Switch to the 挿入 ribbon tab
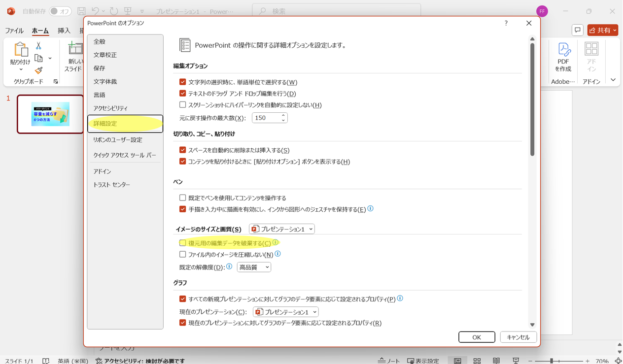 (x=64, y=31)
